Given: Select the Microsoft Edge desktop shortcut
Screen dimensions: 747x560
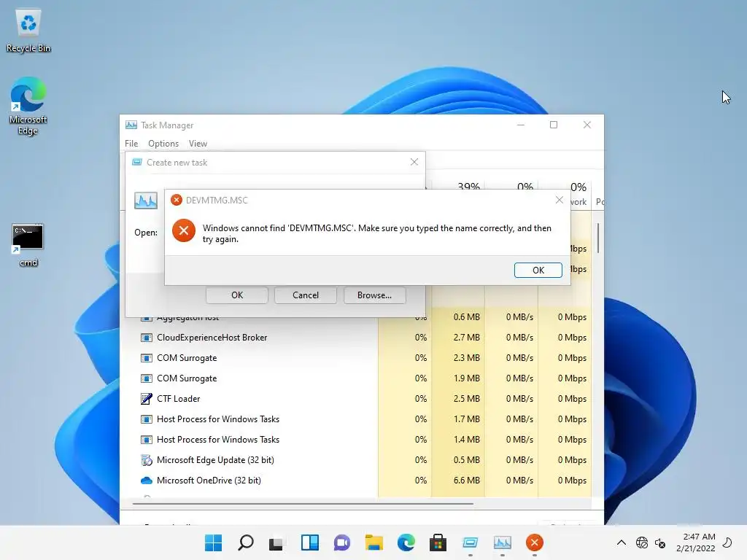Looking at the screenshot, I should click(28, 106).
